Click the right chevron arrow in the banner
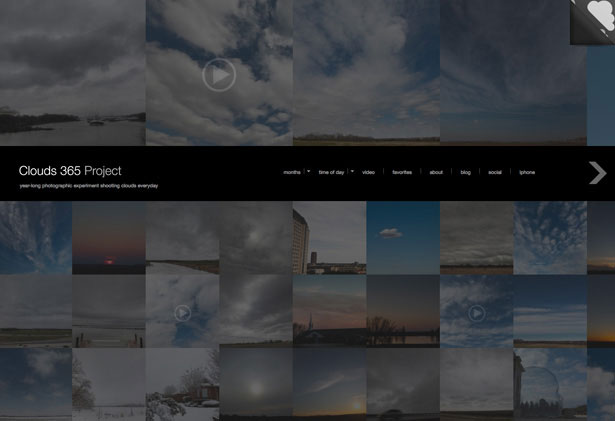 coord(597,173)
